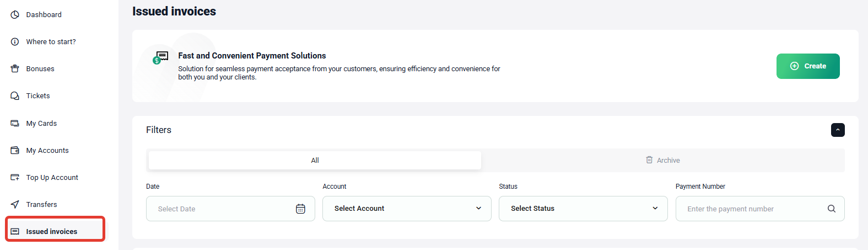Screen dimensions: 868x250
Task: Click the search magnifier in Payment Number
Action: [x=832, y=209]
